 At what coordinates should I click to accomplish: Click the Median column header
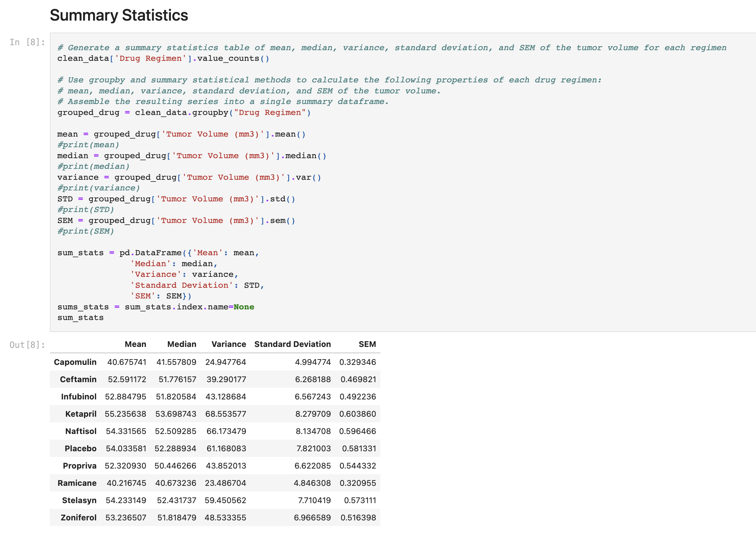tap(182, 344)
